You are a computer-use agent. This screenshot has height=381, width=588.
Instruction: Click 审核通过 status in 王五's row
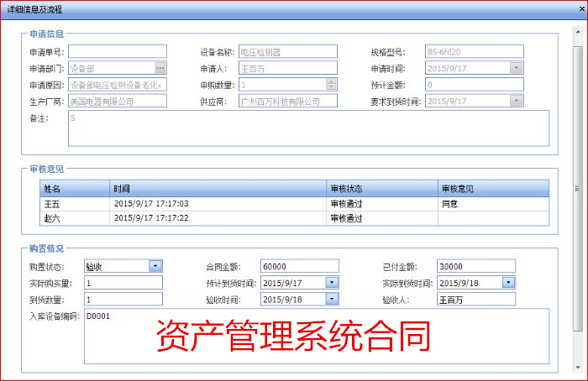[382, 204]
